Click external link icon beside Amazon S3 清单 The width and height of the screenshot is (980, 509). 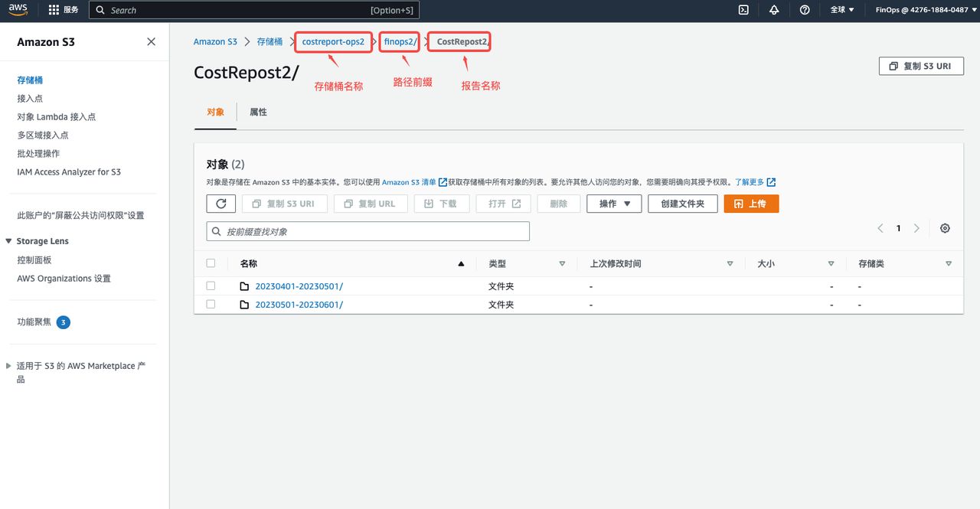pyautogui.click(x=443, y=182)
